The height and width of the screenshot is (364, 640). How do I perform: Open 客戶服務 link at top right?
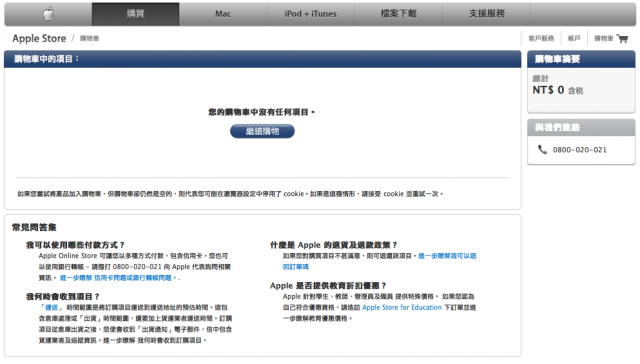point(541,38)
